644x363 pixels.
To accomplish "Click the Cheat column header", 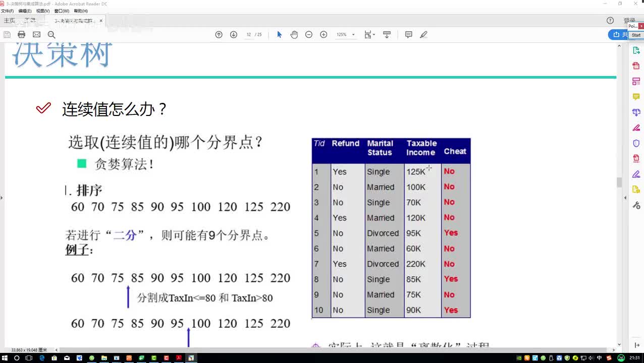I will (x=455, y=151).
